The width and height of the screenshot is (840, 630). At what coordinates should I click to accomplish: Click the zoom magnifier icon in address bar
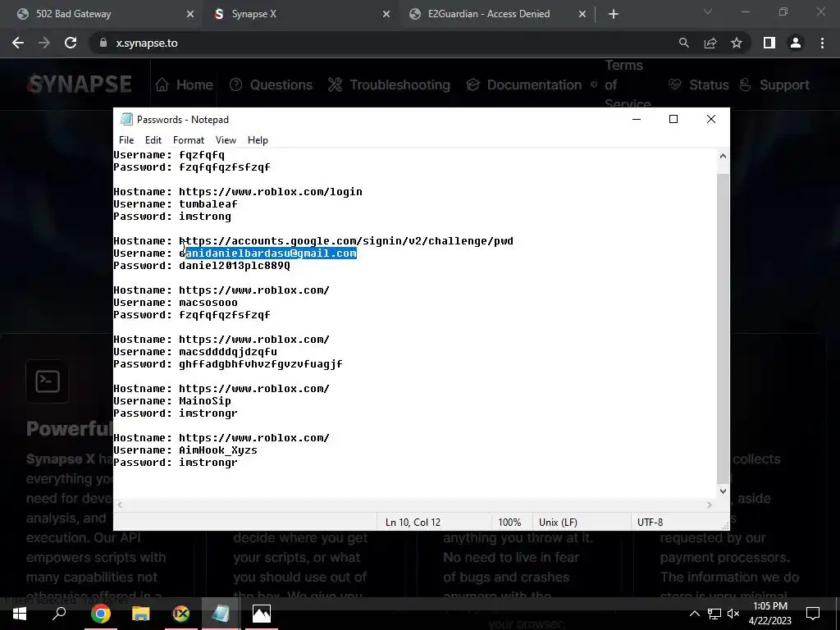coord(683,43)
